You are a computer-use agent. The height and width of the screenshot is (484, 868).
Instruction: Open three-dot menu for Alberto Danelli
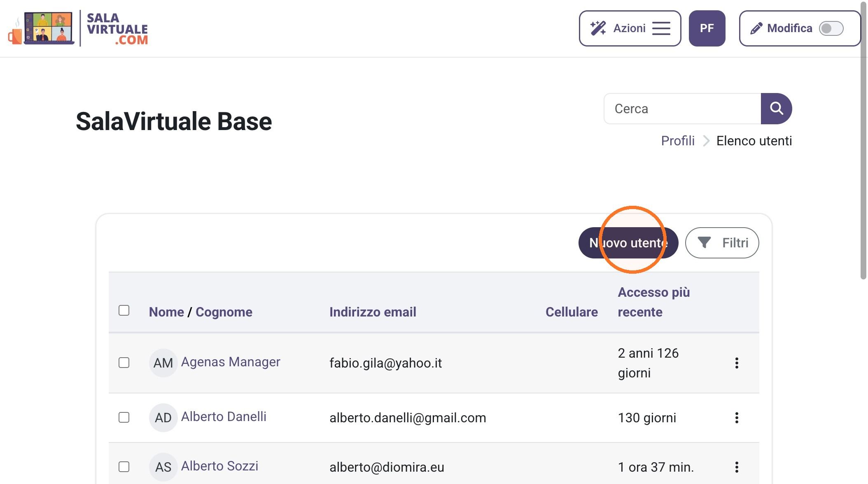click(x=737, y=418)
